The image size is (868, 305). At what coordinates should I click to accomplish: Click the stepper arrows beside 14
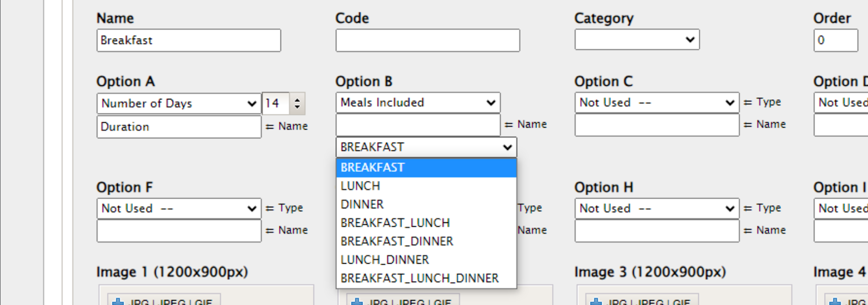297,103
